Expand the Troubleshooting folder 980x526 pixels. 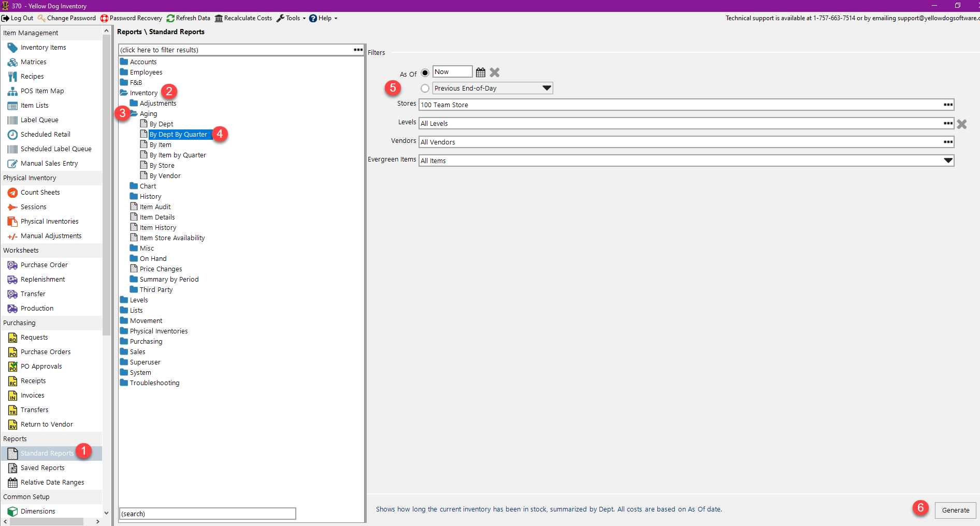[x=124, y=383]
